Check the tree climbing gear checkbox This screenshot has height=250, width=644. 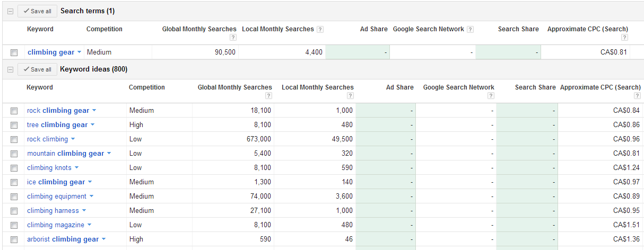tap(14, 125)
